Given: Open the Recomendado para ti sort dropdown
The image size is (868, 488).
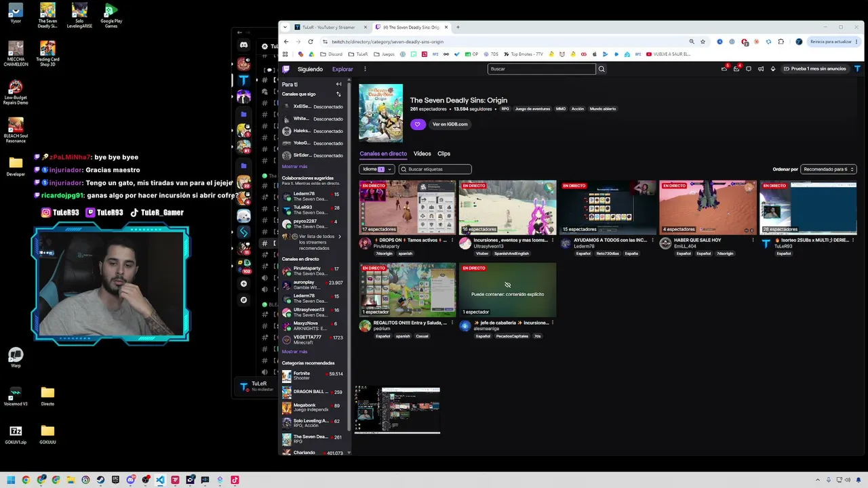Looking at the screenshot, I should pos(829,169).
